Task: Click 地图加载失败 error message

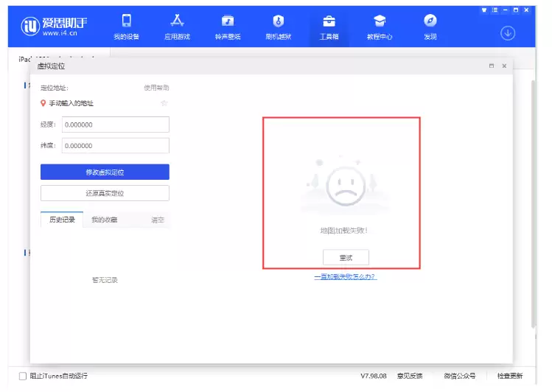Action: (x=344, y=231)
